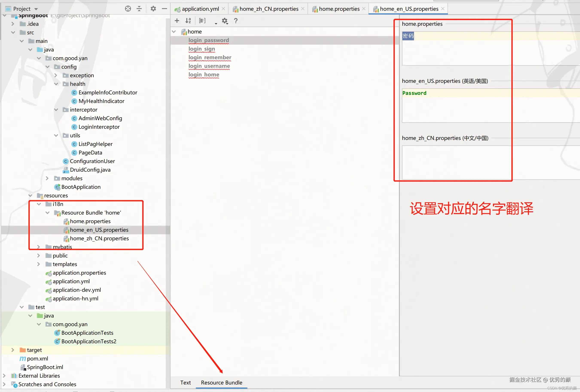Screen dimensions: 580x392
Task: Open the Project panel settings gear
Action: (153, 9)
